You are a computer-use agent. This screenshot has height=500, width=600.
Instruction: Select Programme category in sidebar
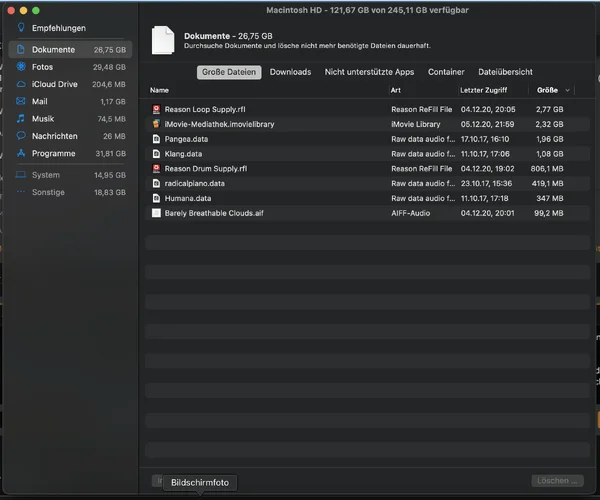point(70,153)
